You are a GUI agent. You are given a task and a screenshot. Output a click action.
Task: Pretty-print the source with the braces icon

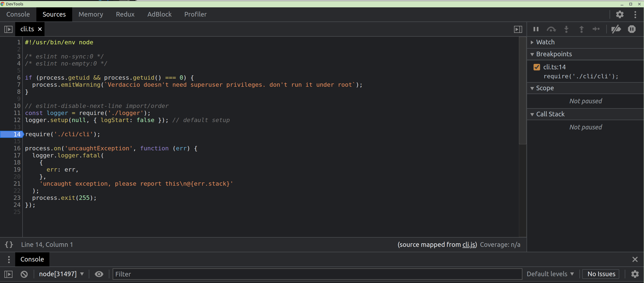8,244
